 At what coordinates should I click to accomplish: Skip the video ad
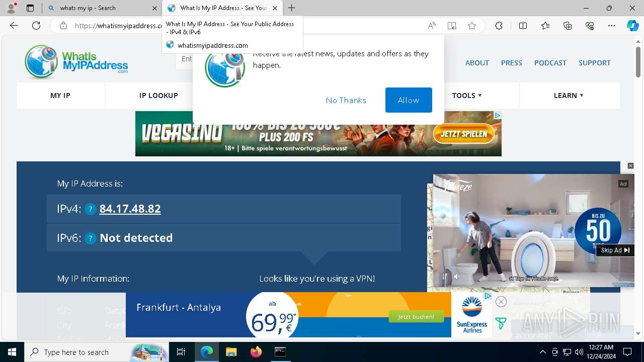tap(615, 250)
